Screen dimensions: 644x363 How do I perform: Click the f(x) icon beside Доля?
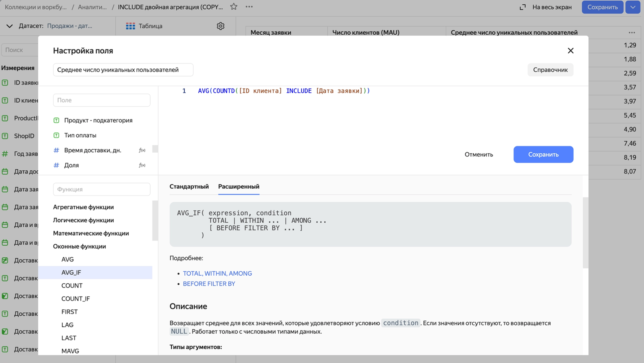143,165
